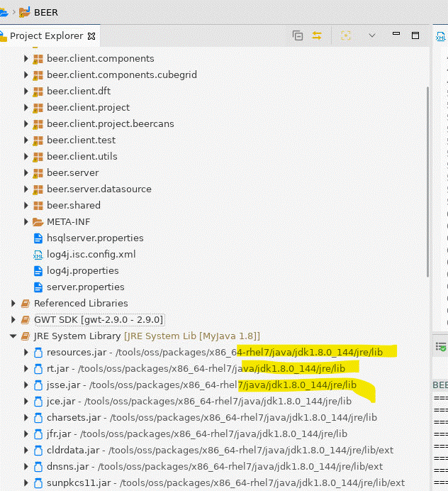Select the dnsns.jar library row

click(x=215, y=466)
